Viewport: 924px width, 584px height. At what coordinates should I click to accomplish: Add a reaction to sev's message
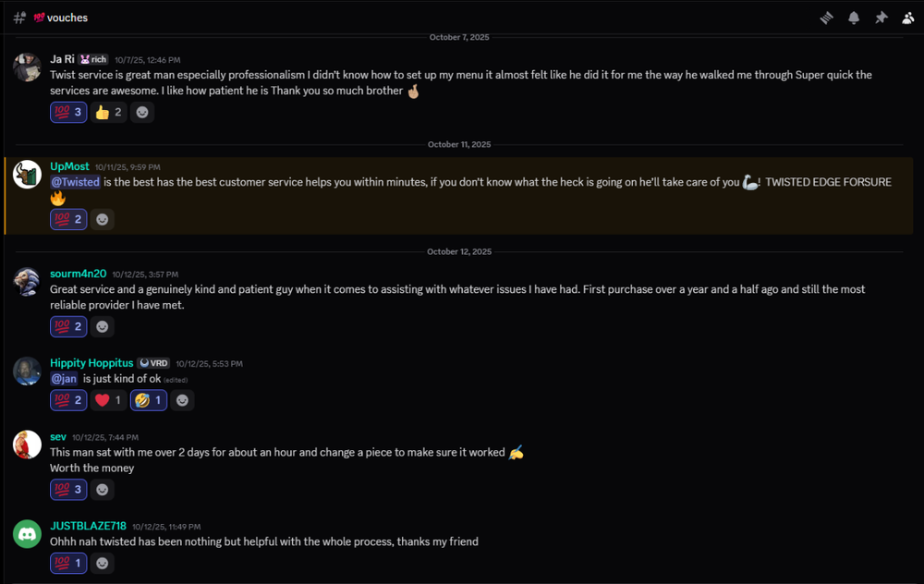coord(103,489)
